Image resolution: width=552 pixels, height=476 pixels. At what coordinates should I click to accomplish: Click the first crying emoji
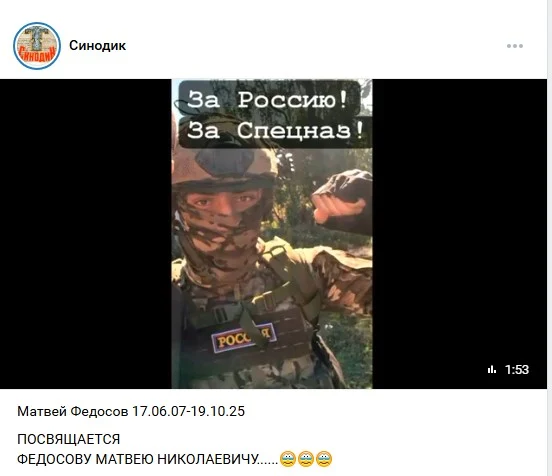tap(288, 459)
